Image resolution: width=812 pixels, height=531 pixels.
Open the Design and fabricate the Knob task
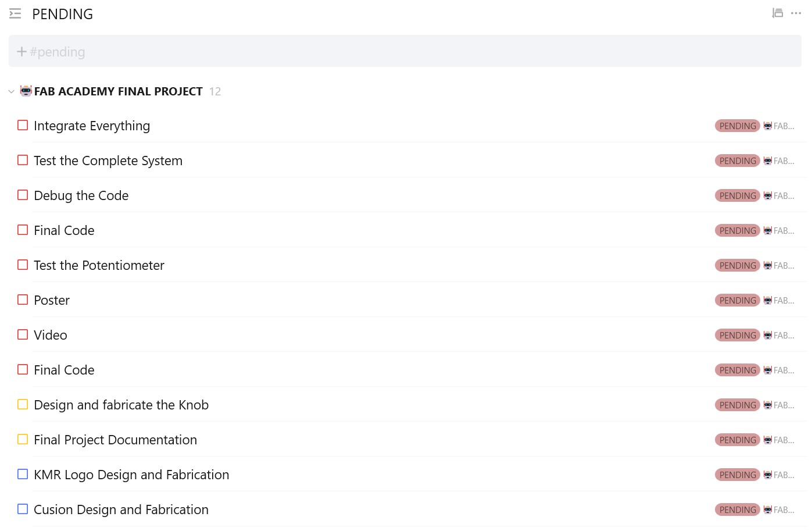121,405
